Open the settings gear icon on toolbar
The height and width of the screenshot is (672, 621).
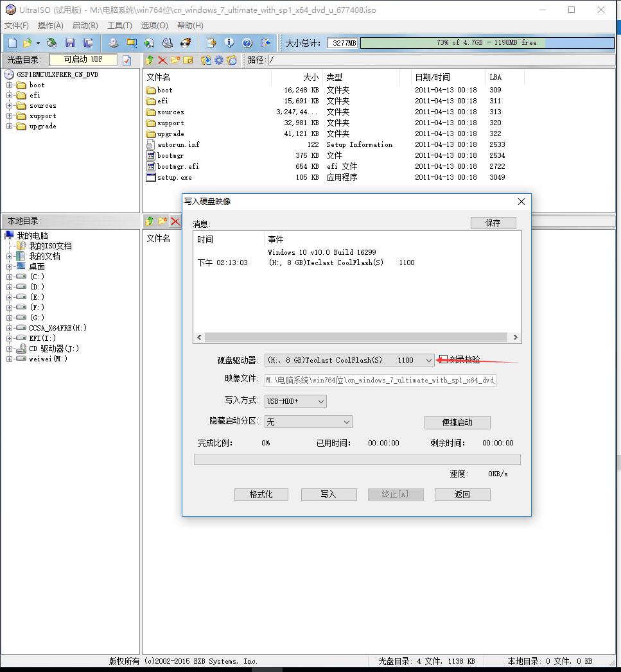218,59
